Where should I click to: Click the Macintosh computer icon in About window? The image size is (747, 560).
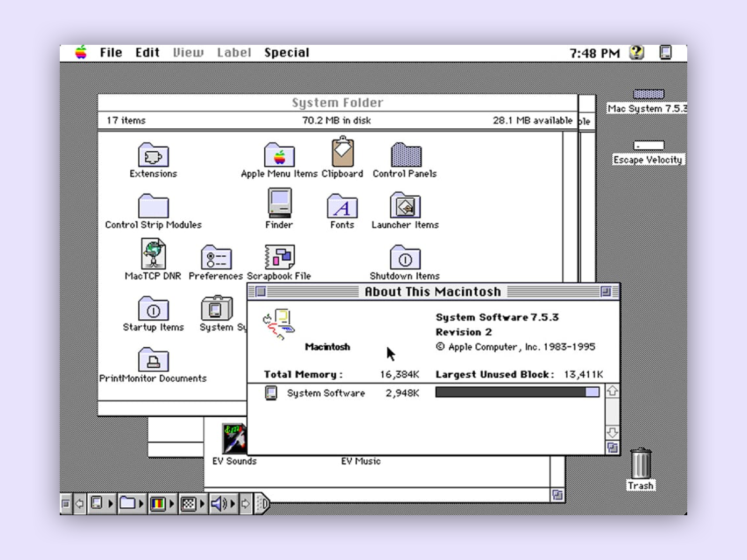point(279,324)
